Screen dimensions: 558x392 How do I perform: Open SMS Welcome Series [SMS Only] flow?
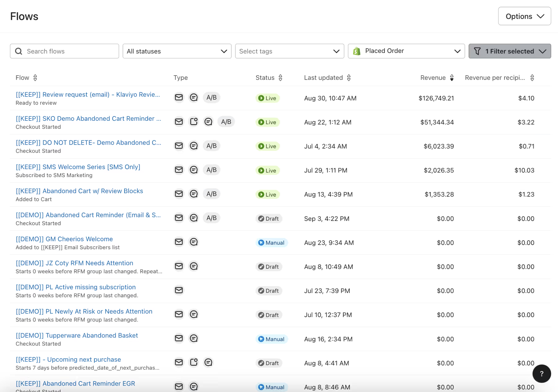(78, 167)
